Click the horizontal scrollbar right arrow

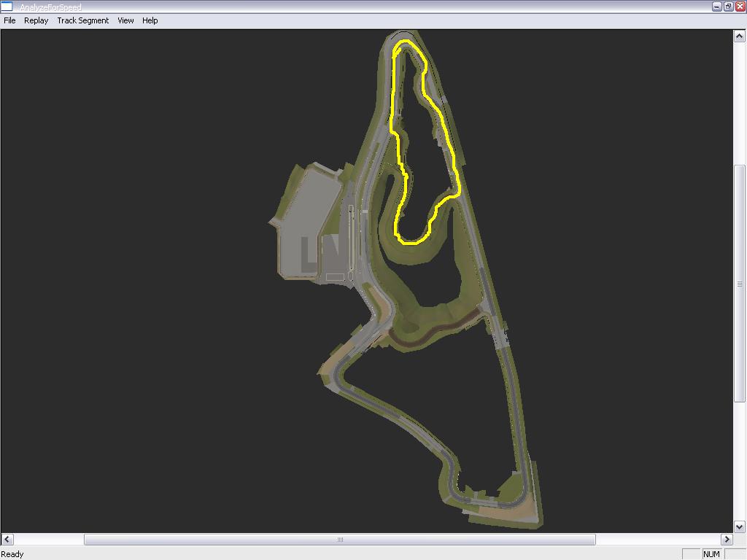(x=727, y=540)
